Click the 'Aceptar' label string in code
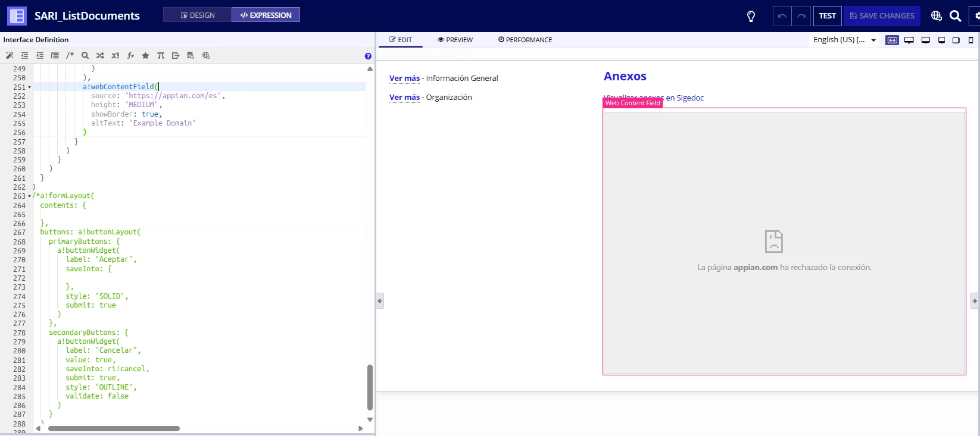This screenshot has width=980, height=436. pos(114,259)
